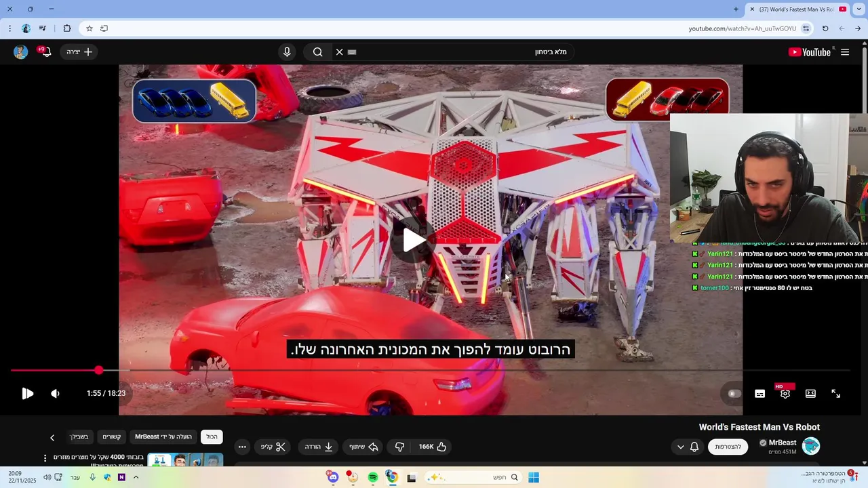This screenshot has height=488, width=868.
Task: Expand the tab search dropdown
Action: coord(859,9)
